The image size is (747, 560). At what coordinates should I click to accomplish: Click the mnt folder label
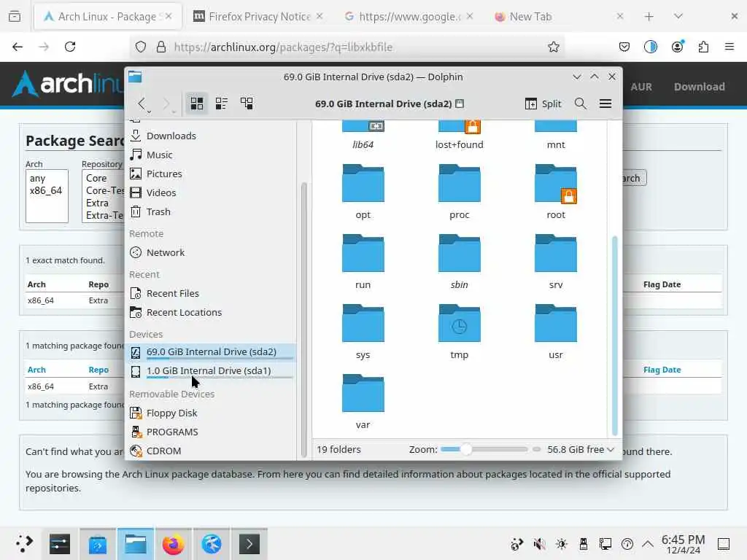tap(555, 145)
